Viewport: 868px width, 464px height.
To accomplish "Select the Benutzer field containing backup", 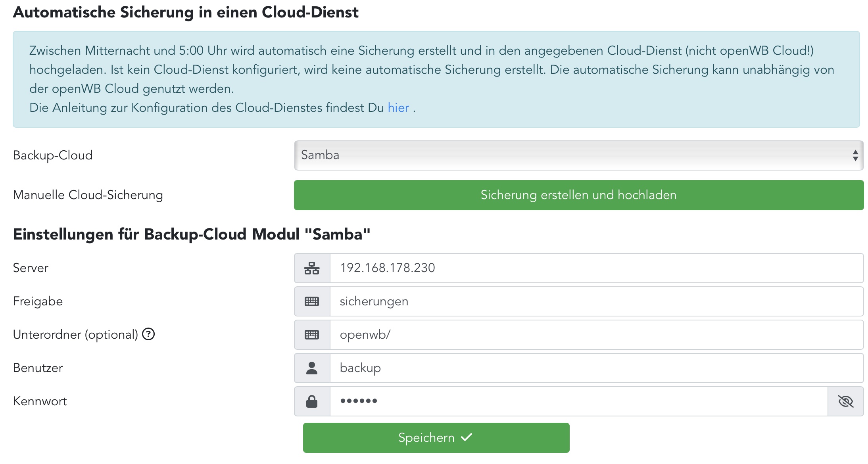I will pyautogui.click(x=595, y=368).
